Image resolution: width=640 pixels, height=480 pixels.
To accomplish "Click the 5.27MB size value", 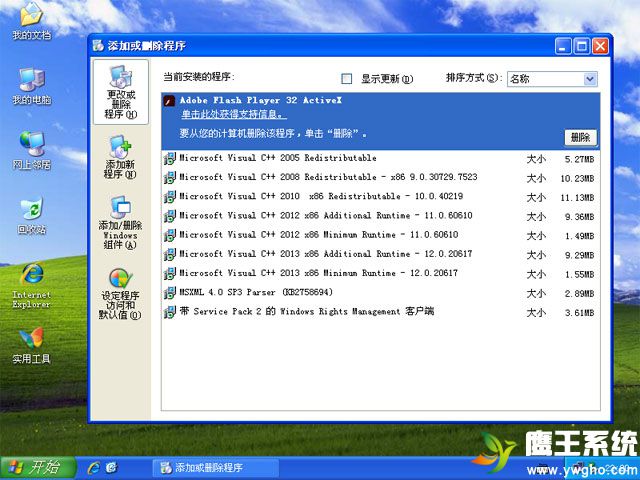I will coord(579,159).
